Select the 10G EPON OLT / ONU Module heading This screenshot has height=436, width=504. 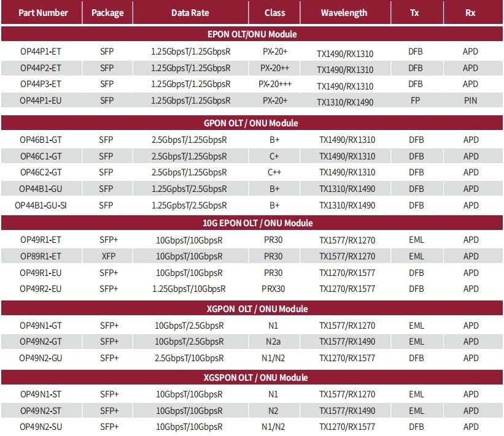(x=257, y=223)
